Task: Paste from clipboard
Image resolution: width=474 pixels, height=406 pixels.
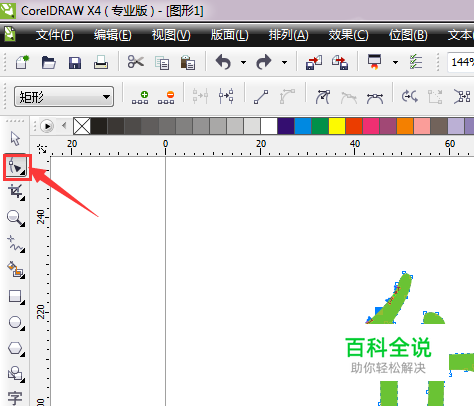Action: click(x=188, y=62)
